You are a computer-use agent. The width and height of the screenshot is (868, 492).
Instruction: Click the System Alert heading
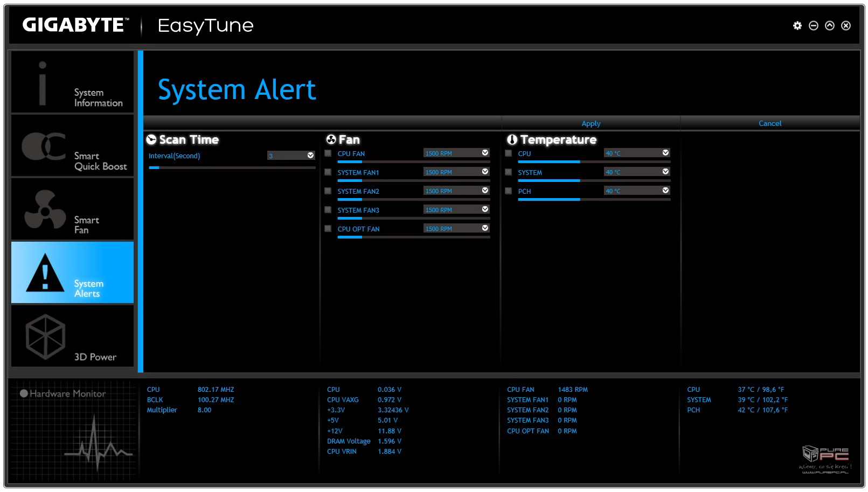(237, 90)
